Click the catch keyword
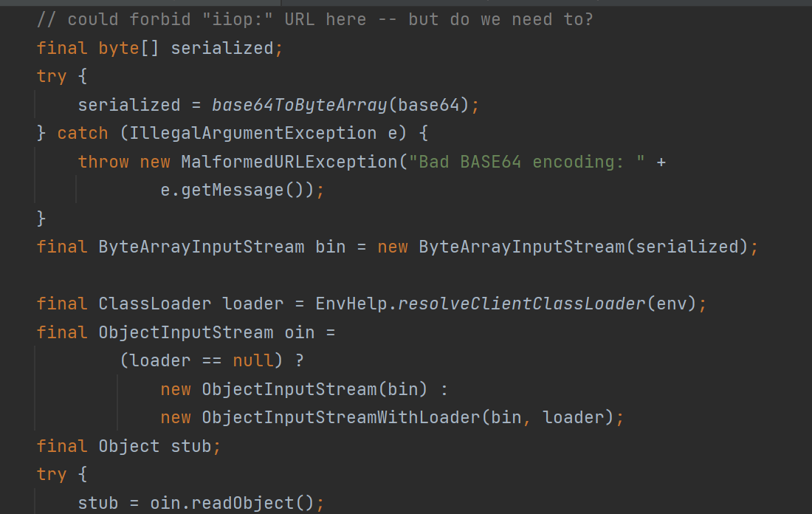The height and width of the screenshot is (514, 812). click(83, 133)
